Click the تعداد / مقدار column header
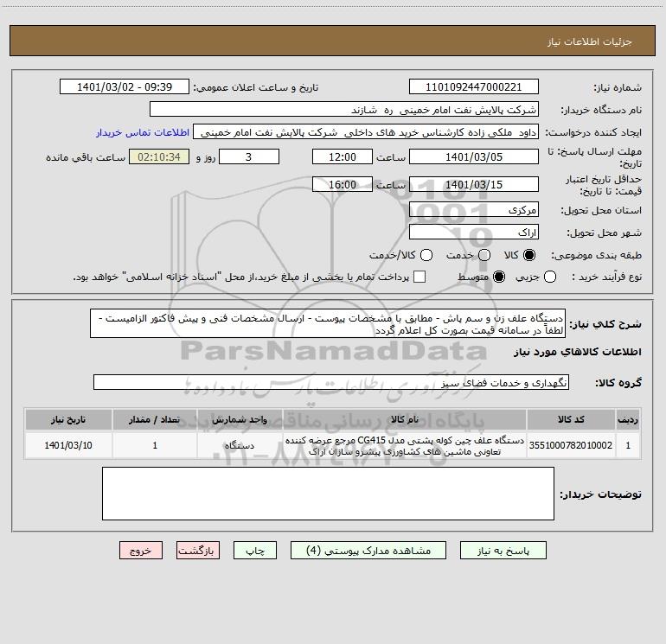 155,419
